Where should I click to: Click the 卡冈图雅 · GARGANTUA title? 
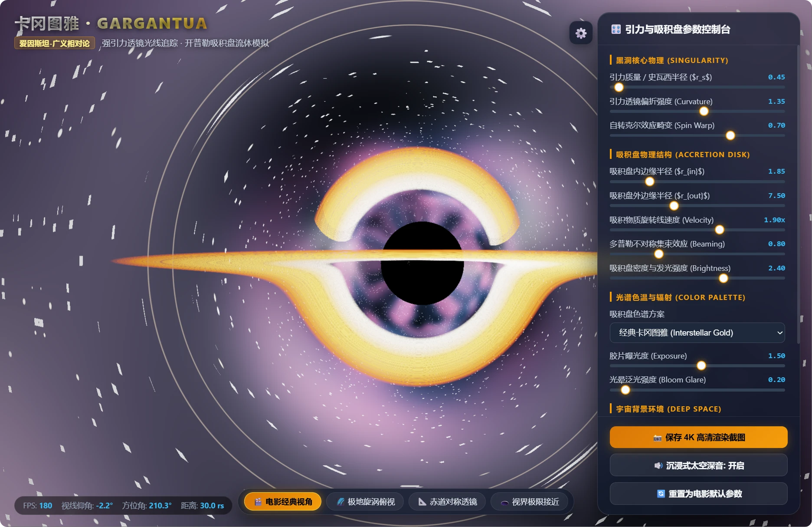pyautogui.click(x=111, y=23)
